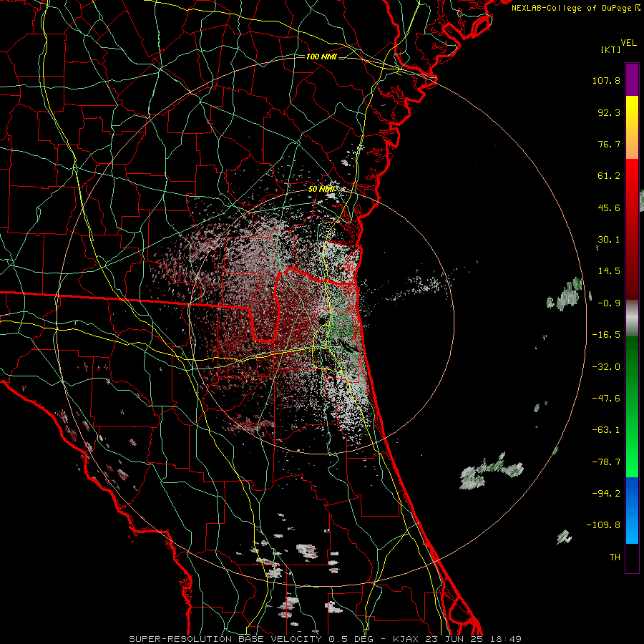
Task: Click the "TH" threshold label
Action: pyautogui.click(x=615, y=557)
